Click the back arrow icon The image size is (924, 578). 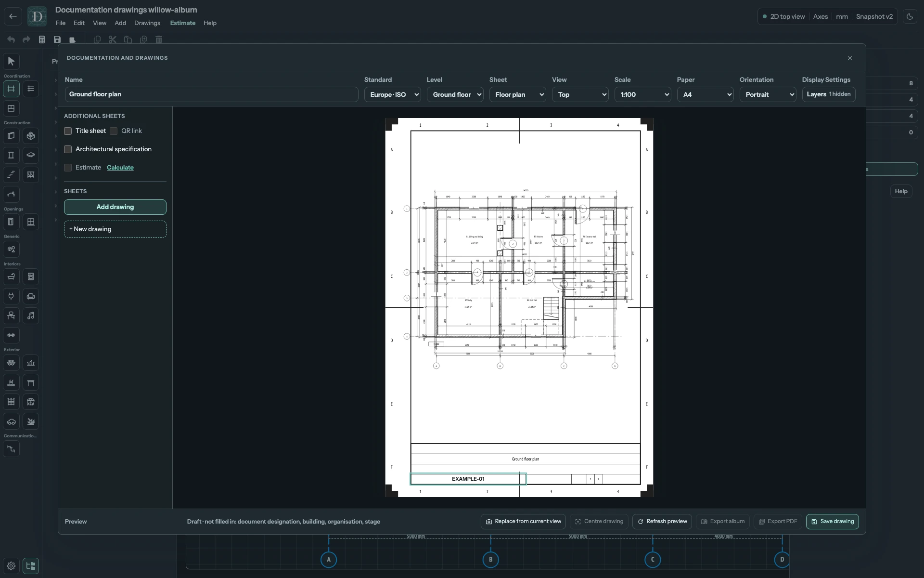pyautogui.click(x=13, y=16)
